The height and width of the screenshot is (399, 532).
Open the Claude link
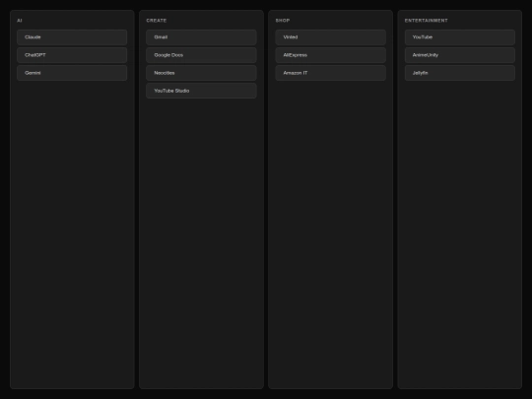(72, 37)
